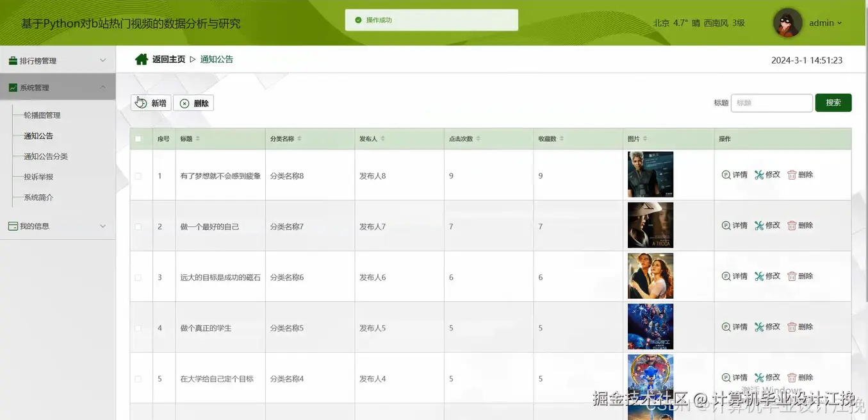Collapse the 系统管理 menu chevron
868x420 pixels.
(x=103, y=87)
